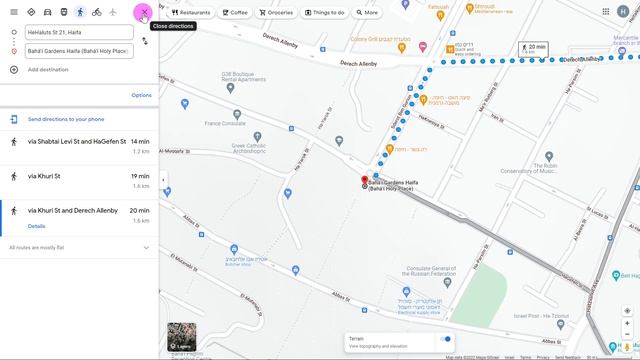Open Details for selected route
This screenshot has width=640, height=360.
click(36, 226)
